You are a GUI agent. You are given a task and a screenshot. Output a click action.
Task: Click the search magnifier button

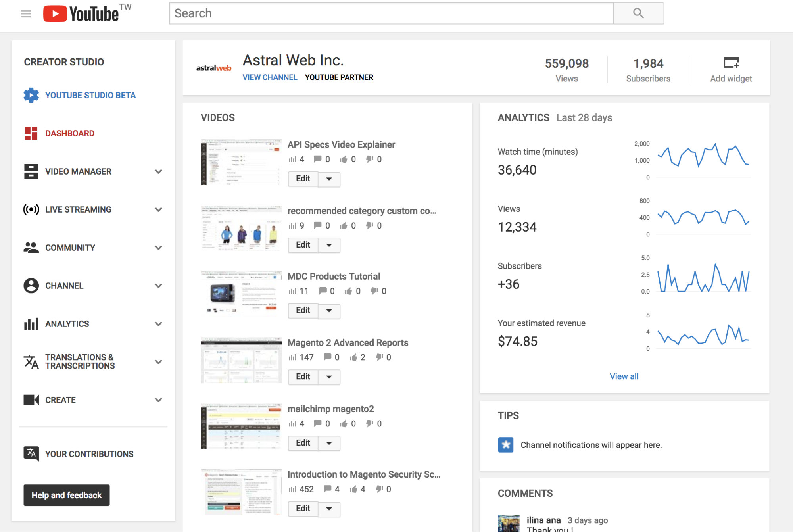click(x=638, y=13)
